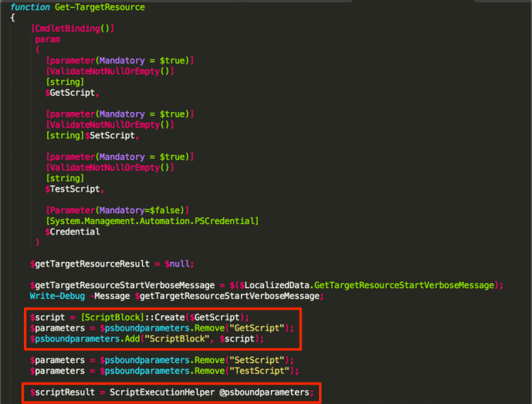This screenshot has width=532, height=404.
Task: Click the $GetScript parameter declaration
Action: click(x=72, y=92)
